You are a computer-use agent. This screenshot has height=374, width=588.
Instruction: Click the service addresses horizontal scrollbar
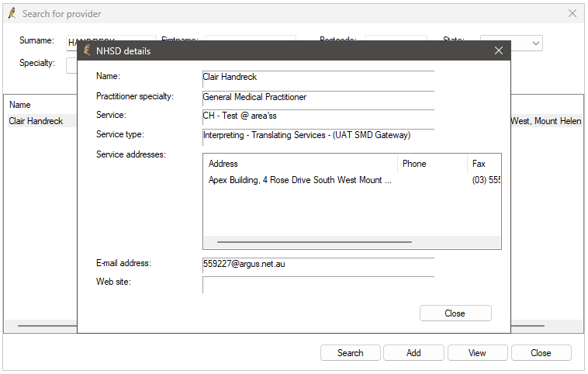click(x=314, y=242)
